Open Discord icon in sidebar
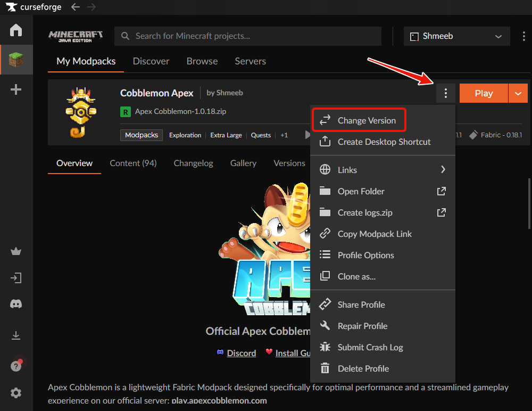The height and width of the screenshot is (411, 532). (16, 303)
